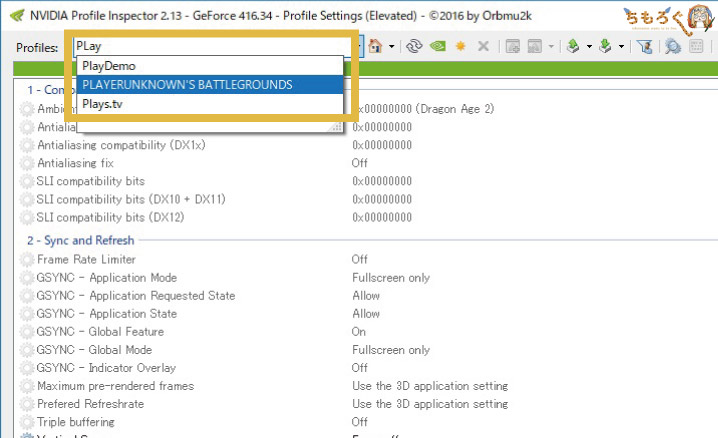Click value of Prefered Refreshrate setting

430,404
